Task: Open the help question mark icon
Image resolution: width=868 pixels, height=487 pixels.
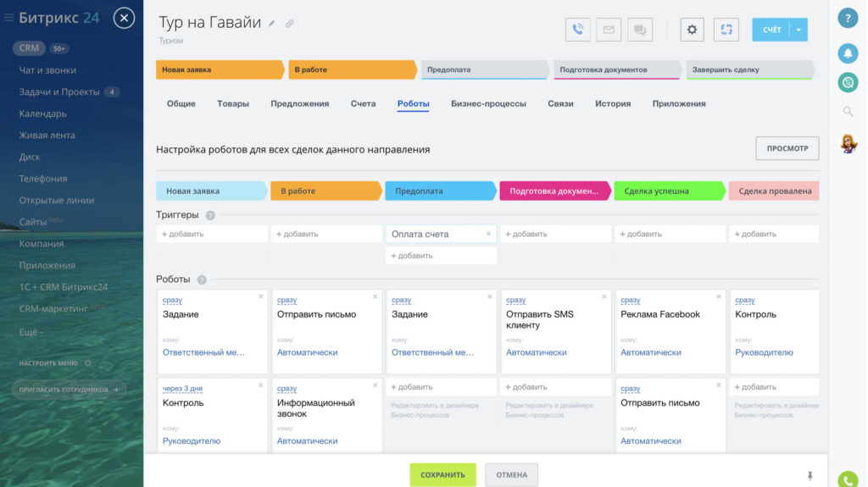Action: pyautogui.click(x=847, y=19)
